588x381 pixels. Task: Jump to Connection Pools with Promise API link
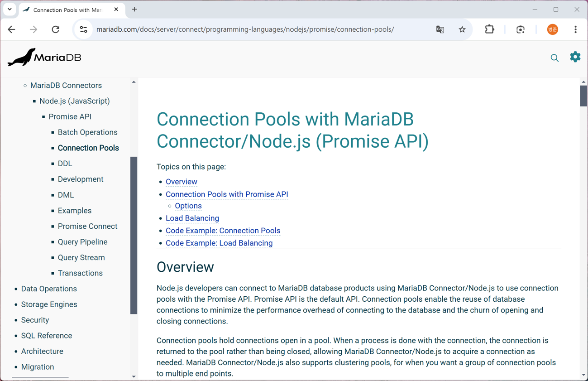227,194
